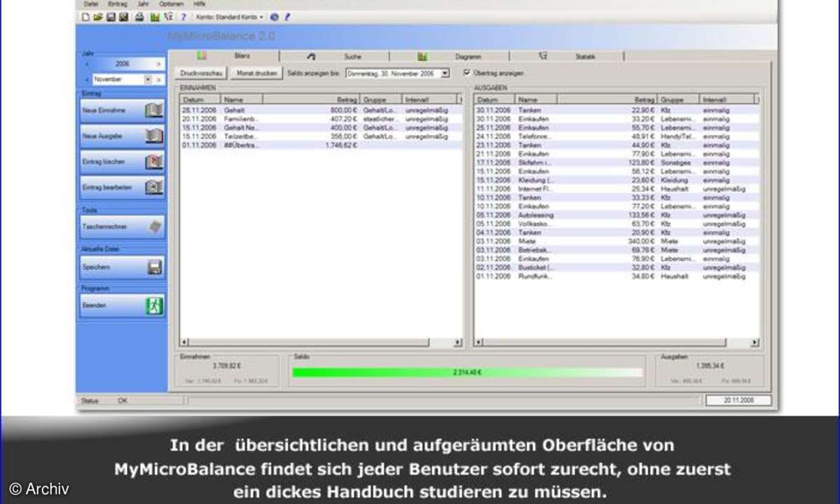Click the Bilanz tab icon
Image resolution: width=840 pixels, height=504 pixels.
click(202, 55)
